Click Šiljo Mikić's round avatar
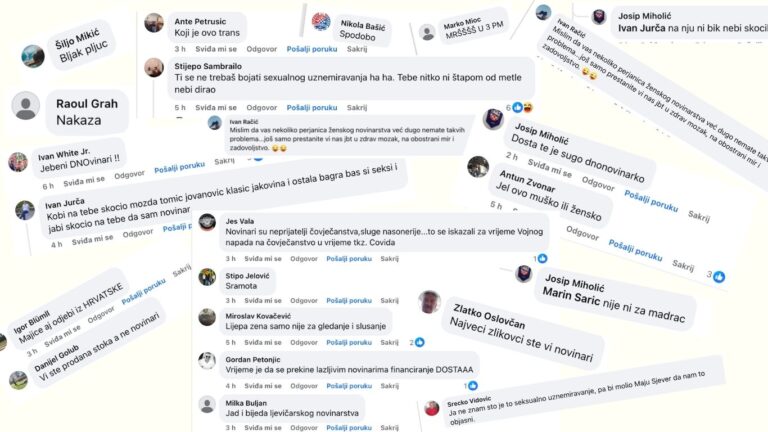Screen dimensions: 768x432 [x=33, y=55]
